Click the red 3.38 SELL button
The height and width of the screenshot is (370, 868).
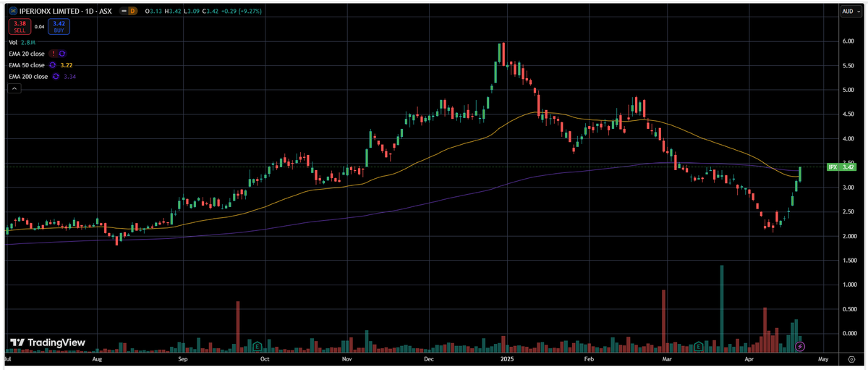click(20, 26)
